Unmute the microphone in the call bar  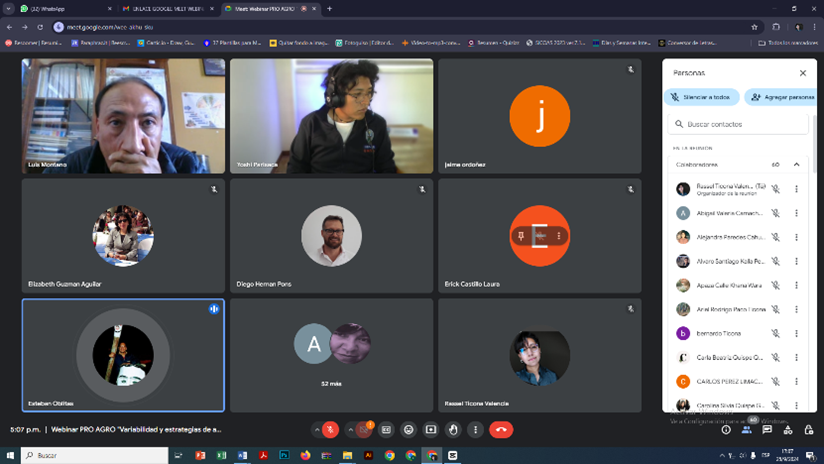pyautogui.click(x=332, y=429)
